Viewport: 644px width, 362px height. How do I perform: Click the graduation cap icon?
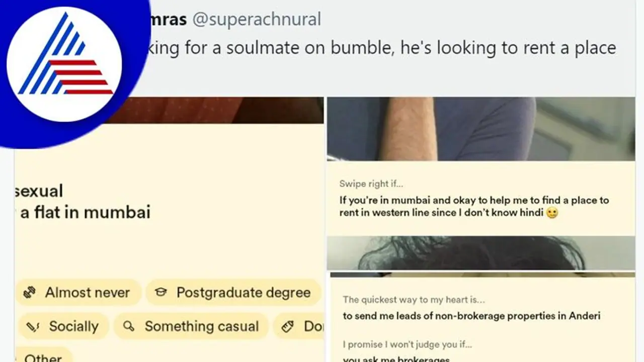pos(161,292)
